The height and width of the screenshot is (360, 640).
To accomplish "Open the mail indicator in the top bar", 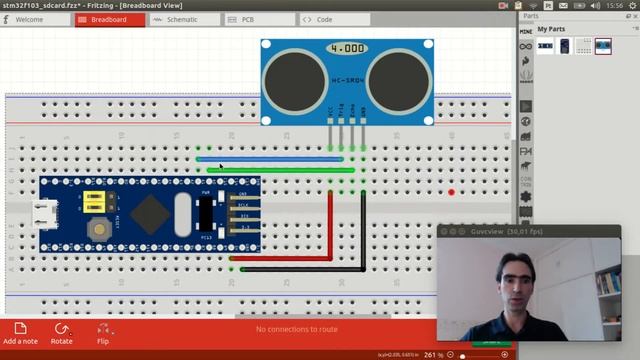I will click(563, 5).
